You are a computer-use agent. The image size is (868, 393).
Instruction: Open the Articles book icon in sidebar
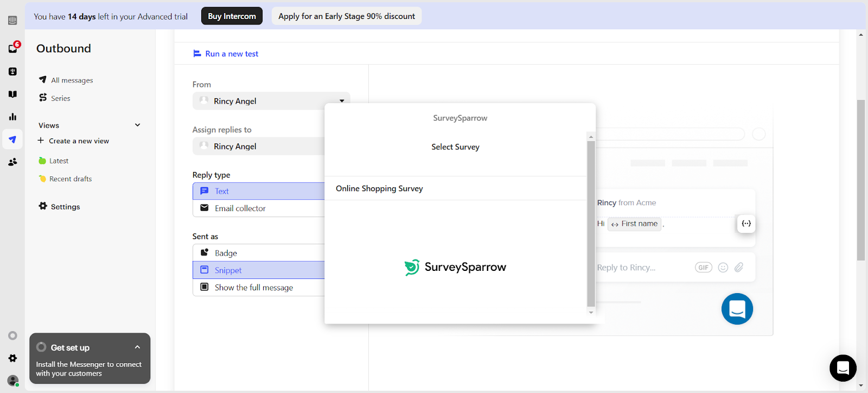[12, 94]
